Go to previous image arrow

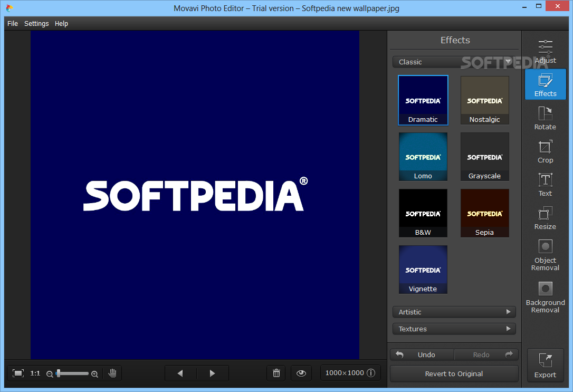(x=180, y=373)
